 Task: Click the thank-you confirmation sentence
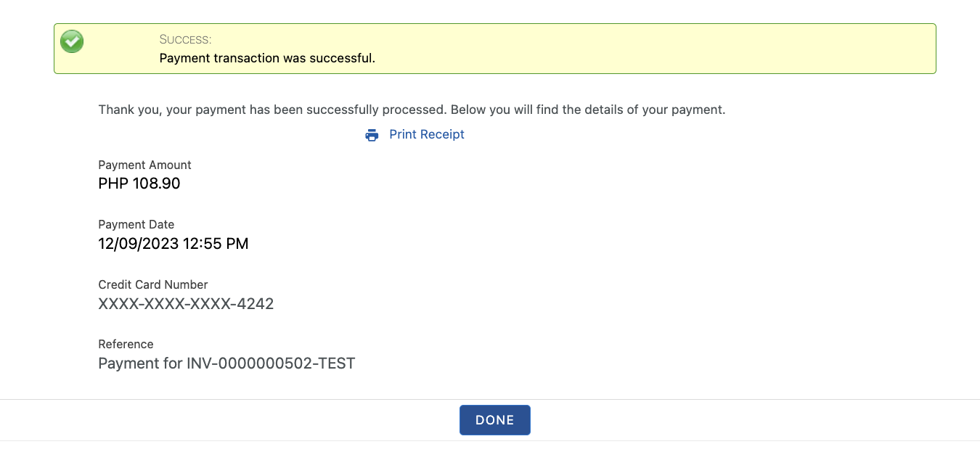pyautogui.click(x=412, y=110)
